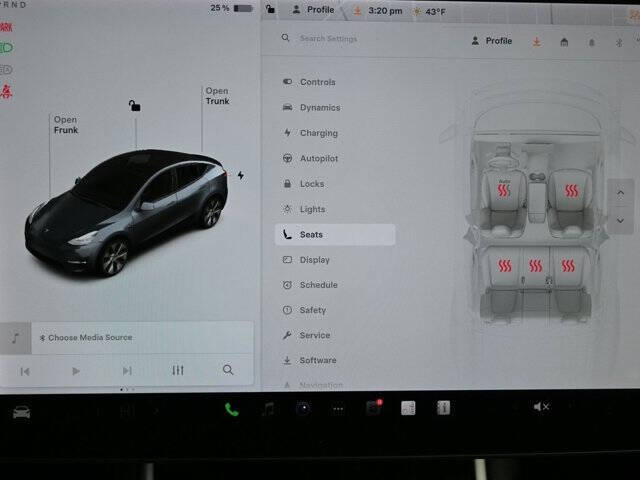Toggle front passenger seat heater
The image size is (640, 480).
[571, 190]
